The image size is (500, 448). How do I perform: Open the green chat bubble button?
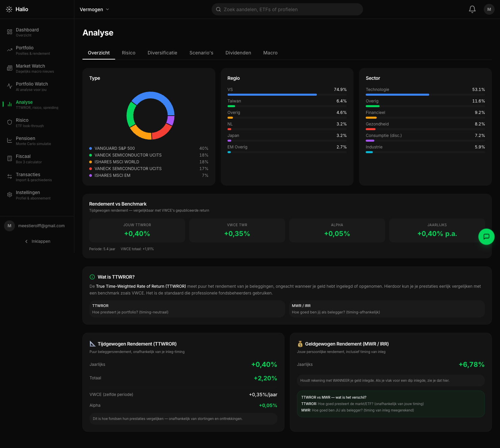coord(486,237)
